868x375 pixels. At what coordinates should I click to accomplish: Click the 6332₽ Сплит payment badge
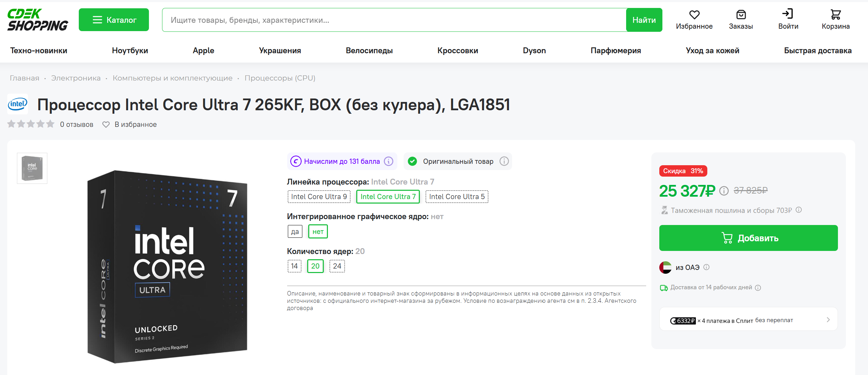point(683,321)
